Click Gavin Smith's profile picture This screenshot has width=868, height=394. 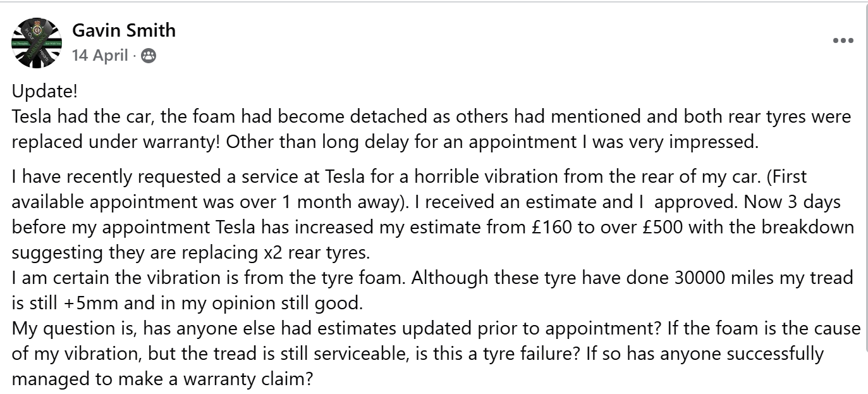[37, 43]
